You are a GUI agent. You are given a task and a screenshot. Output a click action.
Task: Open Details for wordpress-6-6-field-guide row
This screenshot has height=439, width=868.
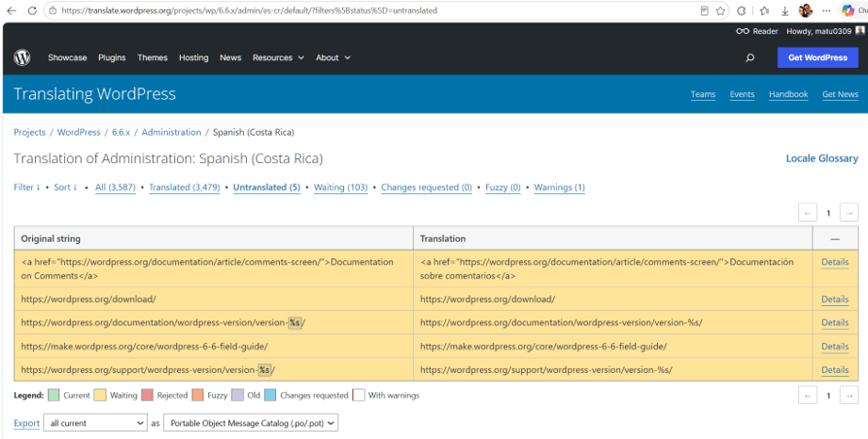pos(835,347)
